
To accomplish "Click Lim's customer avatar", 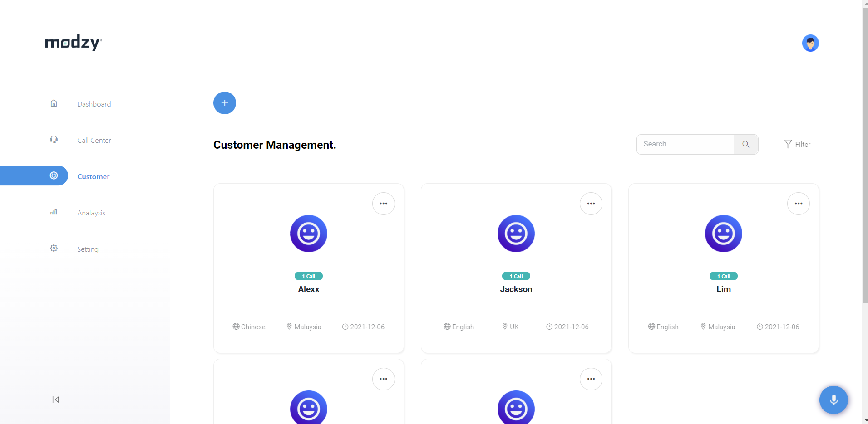I will point(724,234).
